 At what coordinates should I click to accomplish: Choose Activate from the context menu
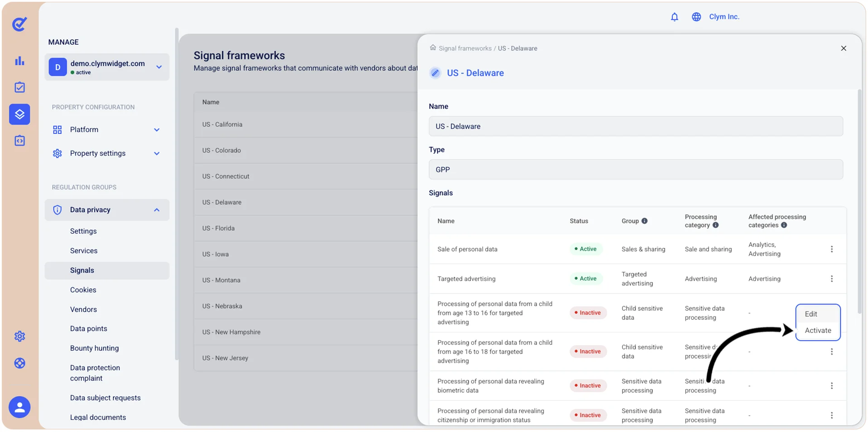(x=818, y=330)
